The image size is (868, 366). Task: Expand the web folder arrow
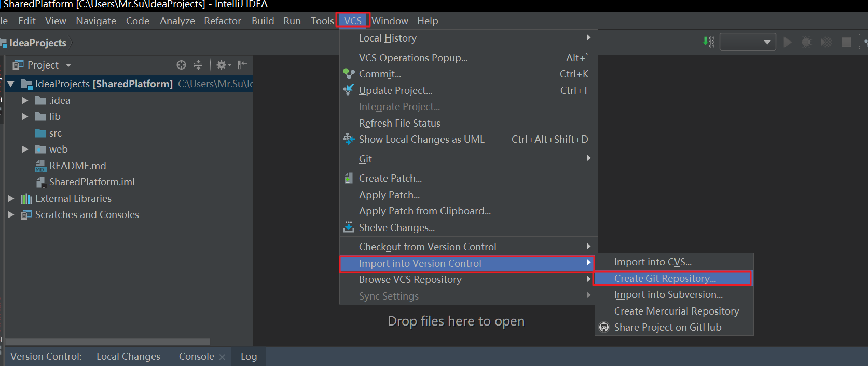click(x=24, y=150)
